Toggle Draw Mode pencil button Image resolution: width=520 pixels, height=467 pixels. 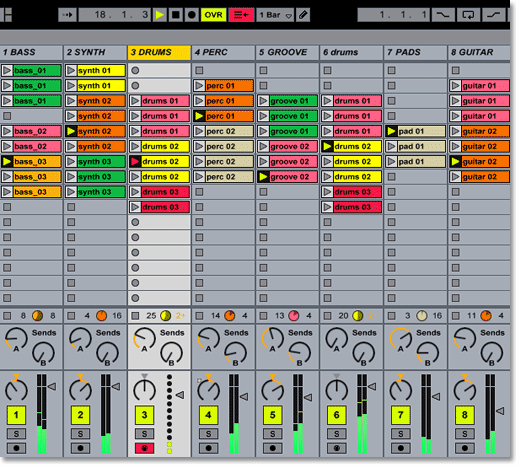pos(303,15)
